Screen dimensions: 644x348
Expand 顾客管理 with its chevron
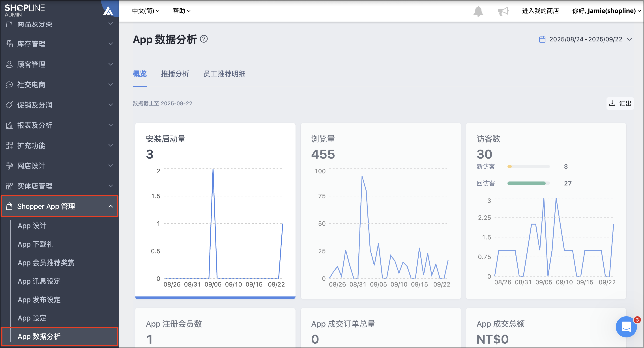point(110,64)
